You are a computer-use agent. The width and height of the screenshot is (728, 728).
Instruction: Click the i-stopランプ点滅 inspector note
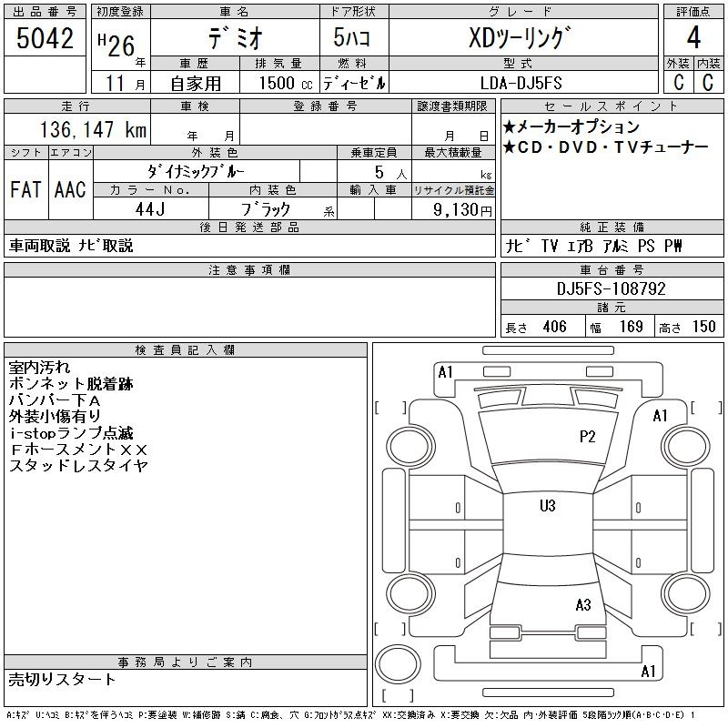click(71, 433)
